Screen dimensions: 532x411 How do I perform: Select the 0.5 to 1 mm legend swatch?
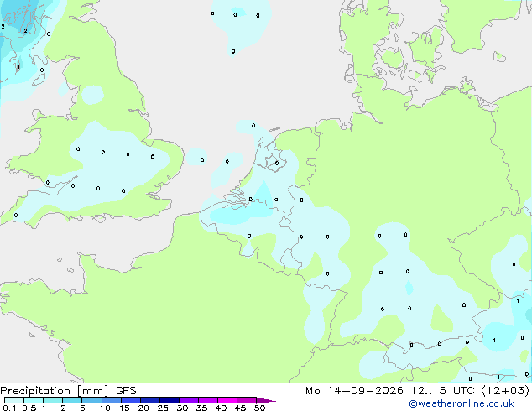[x=34, y=400]
